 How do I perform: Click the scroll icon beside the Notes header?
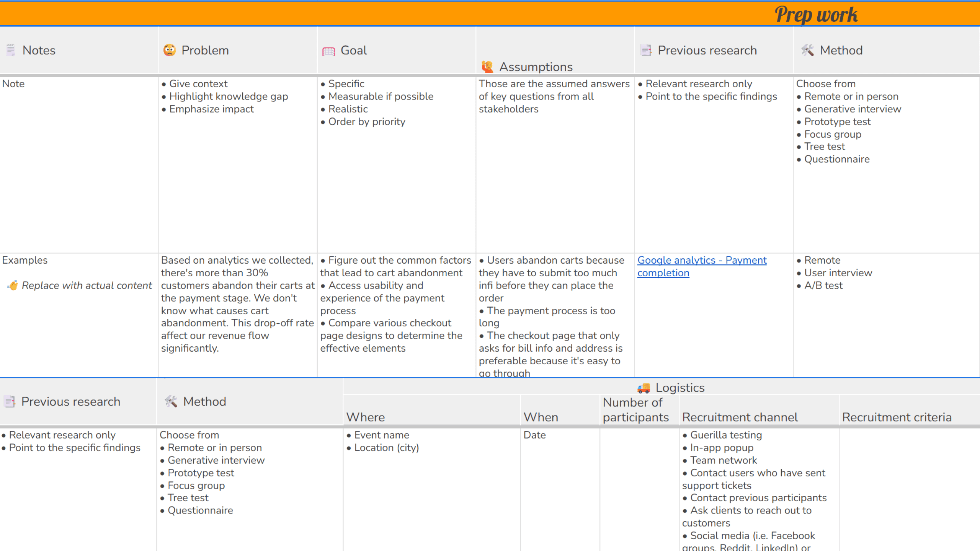[10, 50]
